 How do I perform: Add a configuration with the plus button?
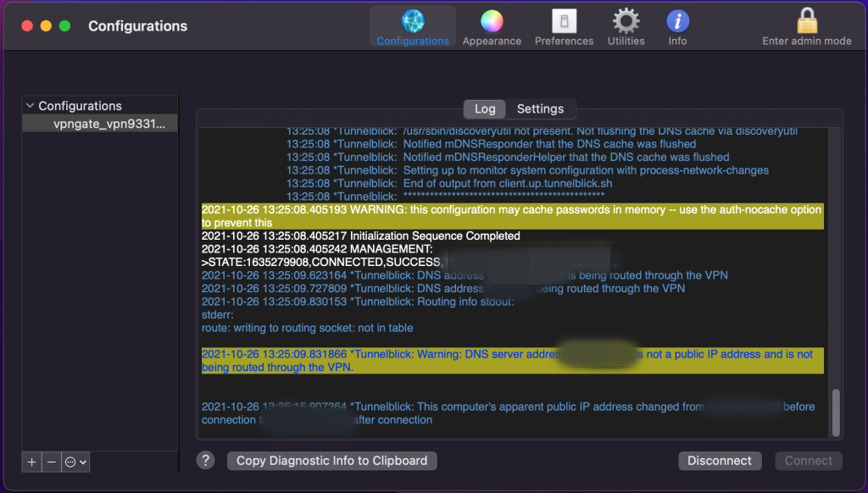(x=31, y=462)
